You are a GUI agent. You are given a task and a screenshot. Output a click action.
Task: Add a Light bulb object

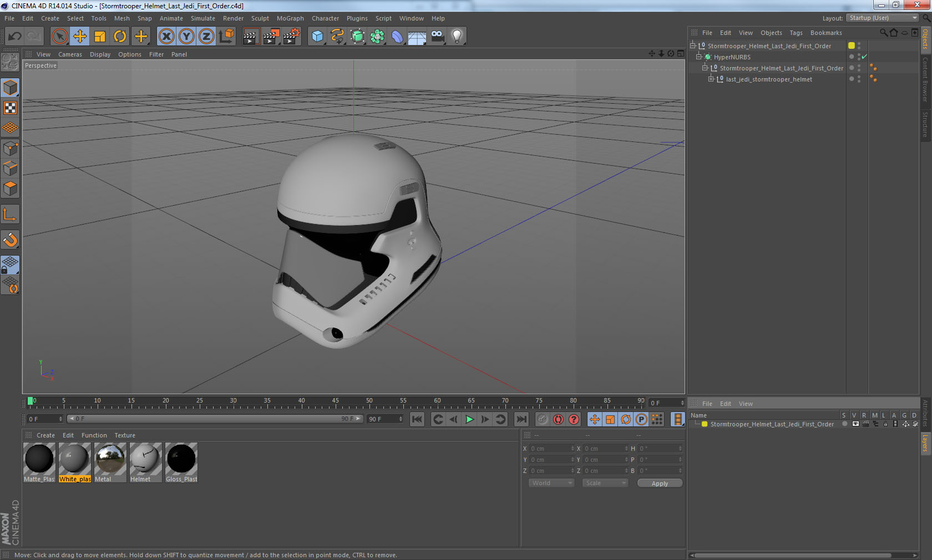[x=457, y=37]
